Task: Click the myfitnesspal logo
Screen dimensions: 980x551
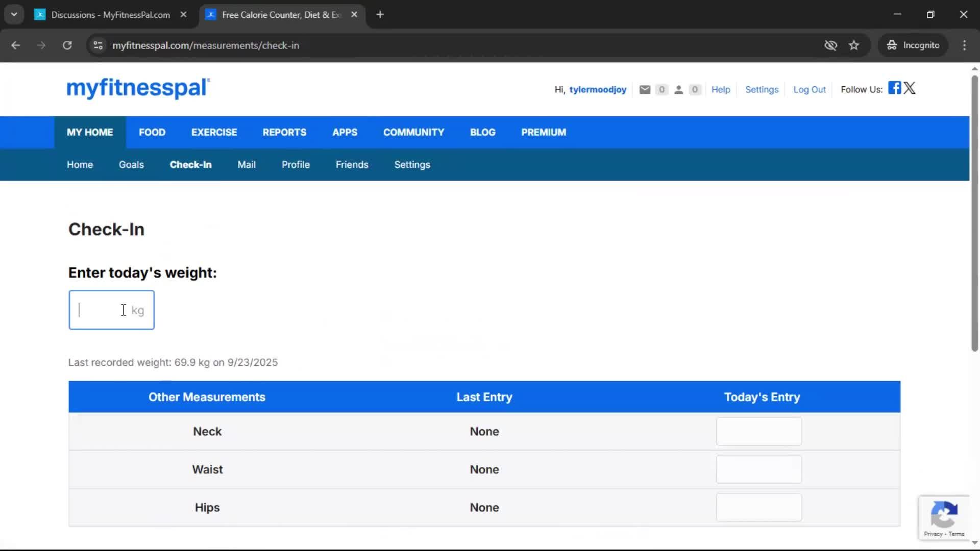Action: pyautogui.click(x=138, y=88)
